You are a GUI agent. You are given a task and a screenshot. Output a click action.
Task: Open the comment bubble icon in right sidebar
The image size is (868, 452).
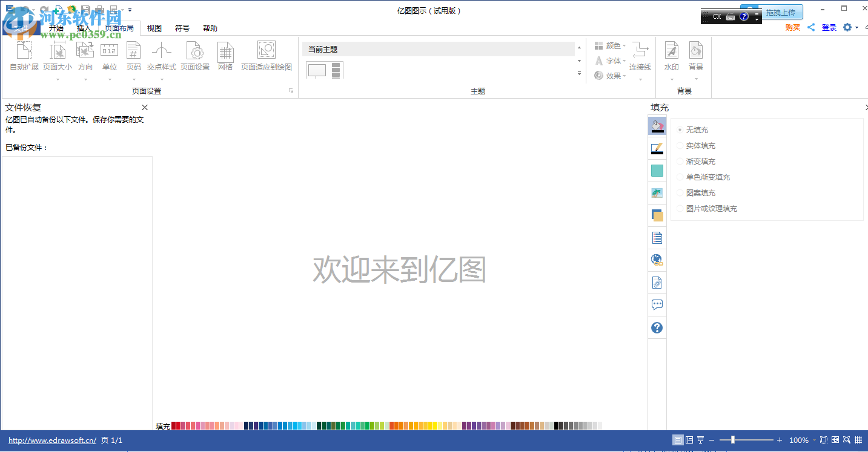657,304
